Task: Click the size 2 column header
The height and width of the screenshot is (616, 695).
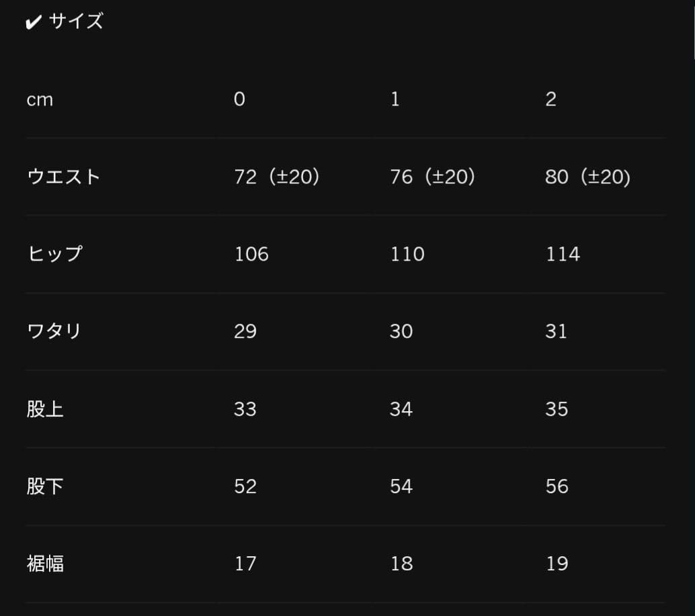Action: (550, 99)
